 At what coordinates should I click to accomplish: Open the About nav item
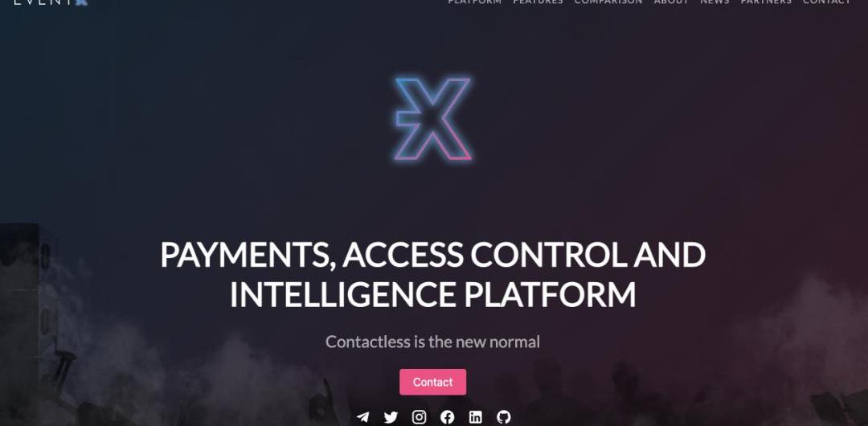pos(671,2)
